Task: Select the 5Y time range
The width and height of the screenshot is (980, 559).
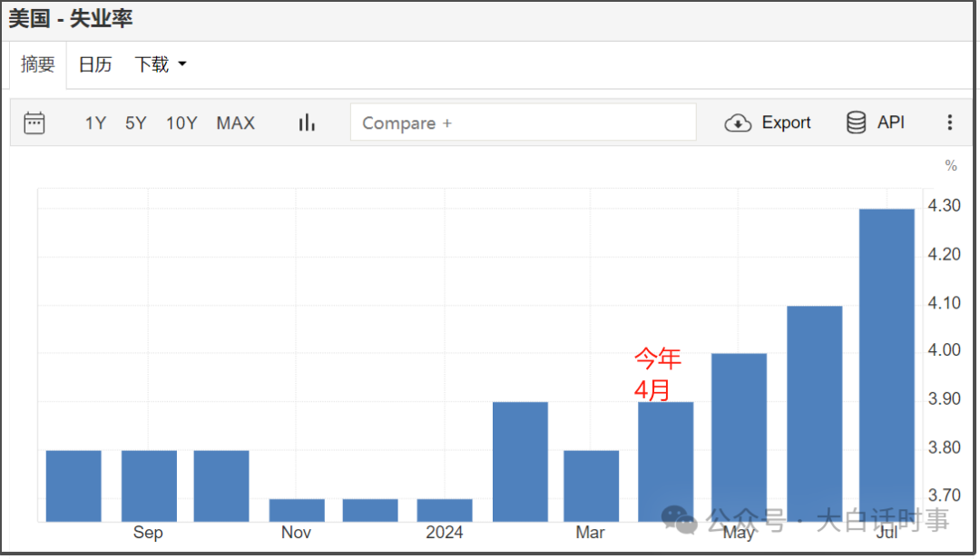Action: 135,123
